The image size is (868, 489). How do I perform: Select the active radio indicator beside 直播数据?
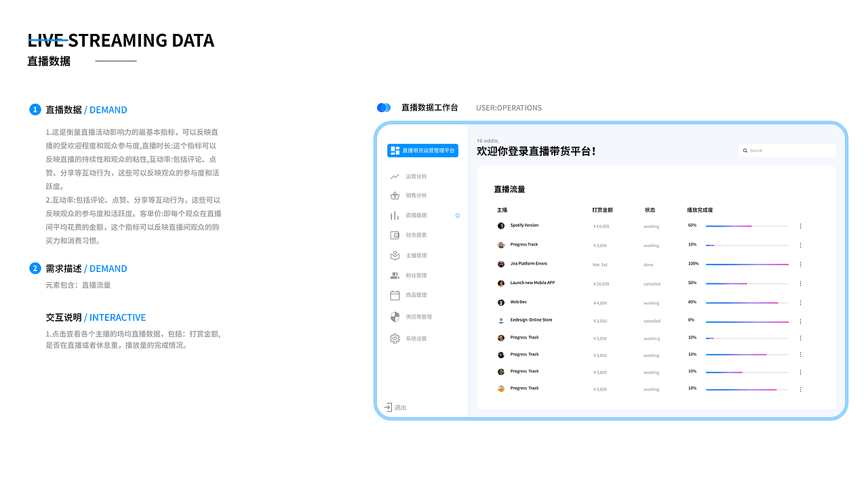pyautogui.click(x=458, y=215)
